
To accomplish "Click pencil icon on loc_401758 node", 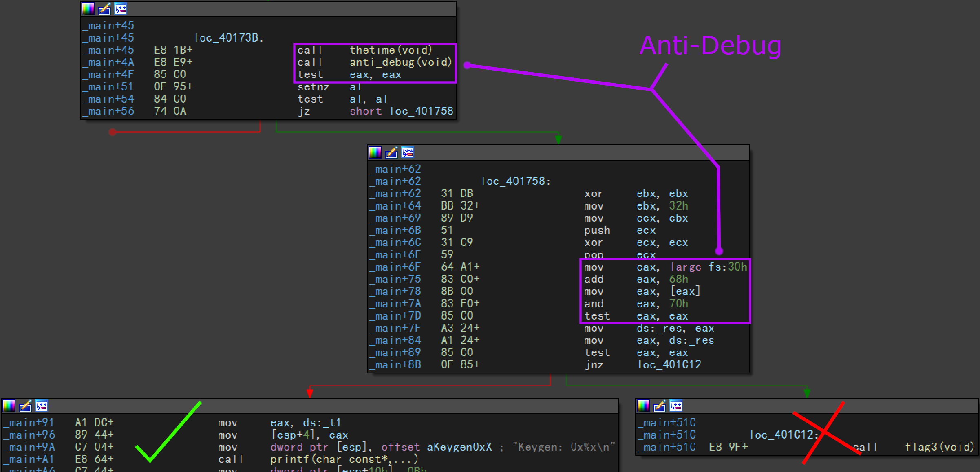I will point(391,152).
